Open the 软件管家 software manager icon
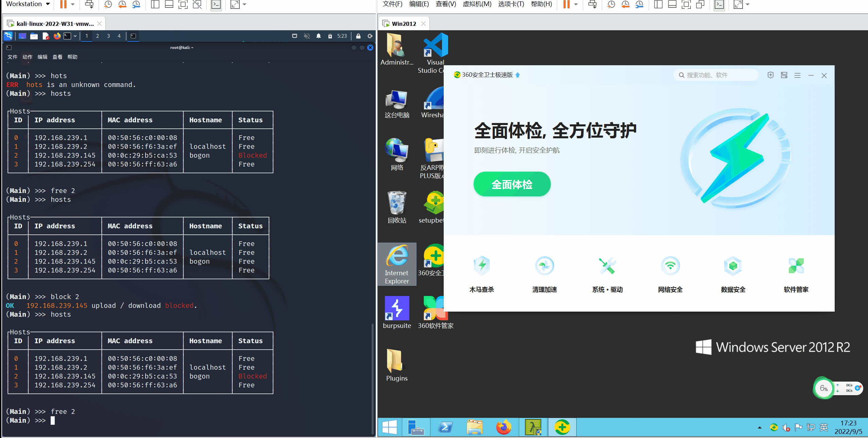Viewport: 868px width, 438px height. point(796,266)
